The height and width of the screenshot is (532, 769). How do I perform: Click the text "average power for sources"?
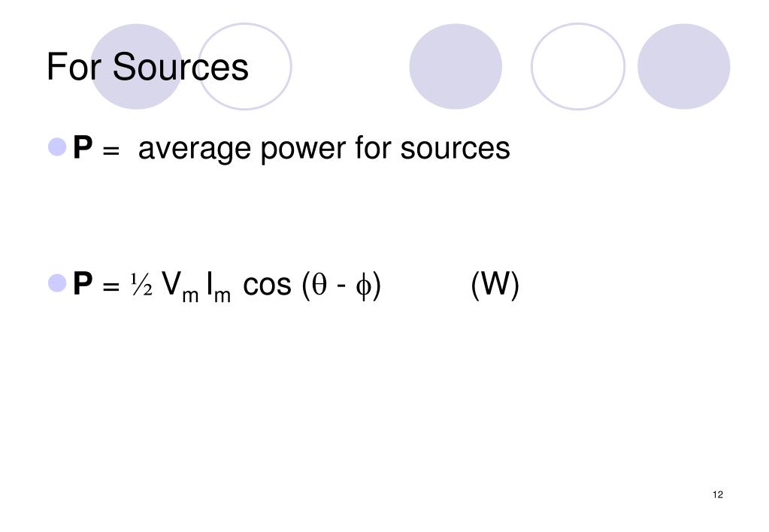coord(324,149)
